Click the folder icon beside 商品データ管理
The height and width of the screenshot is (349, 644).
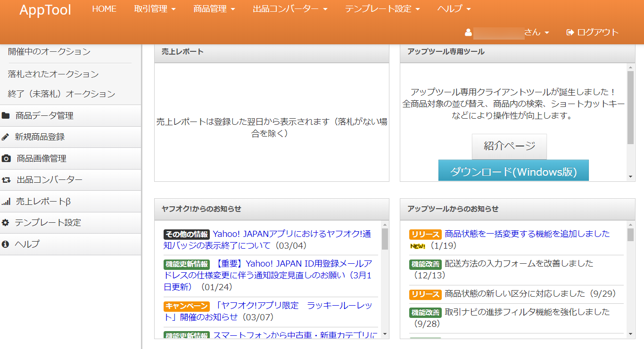[6, 115]
